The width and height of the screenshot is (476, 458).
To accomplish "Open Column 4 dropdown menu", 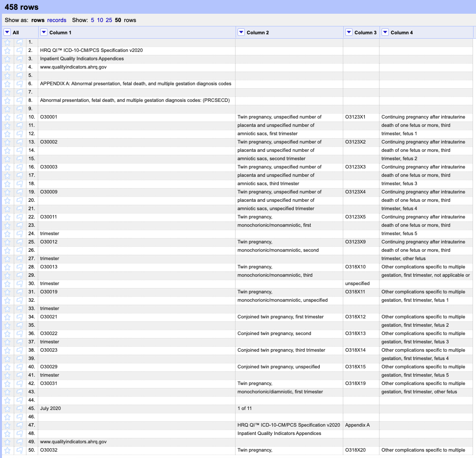I will (x=385, y=32).
